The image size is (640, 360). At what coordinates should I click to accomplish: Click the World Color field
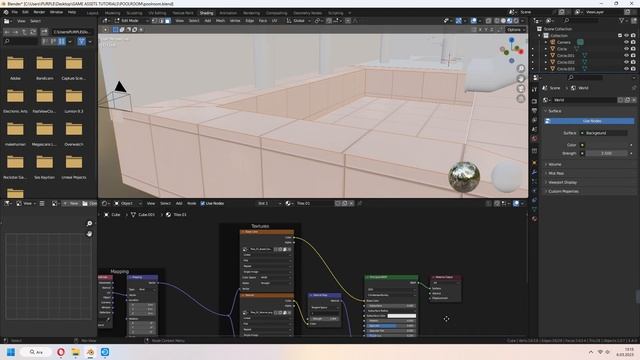coord(607,145)
